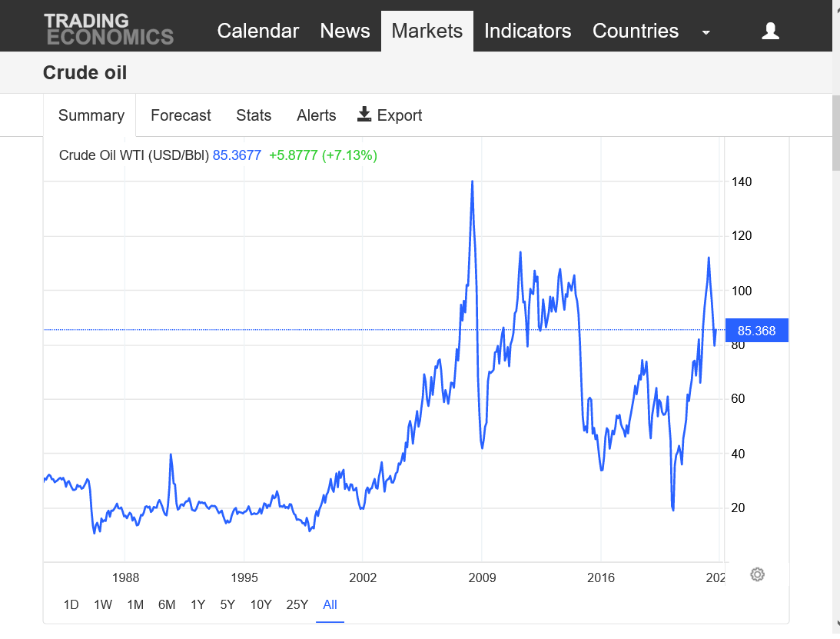Open the Countries menu

(x=635, y=31)
